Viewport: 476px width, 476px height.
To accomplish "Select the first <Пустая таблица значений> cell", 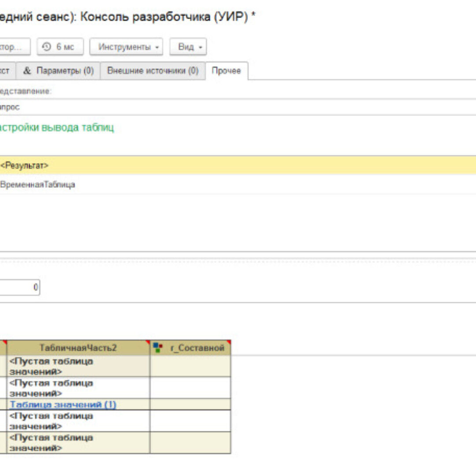I will click(x=78, y=366).
